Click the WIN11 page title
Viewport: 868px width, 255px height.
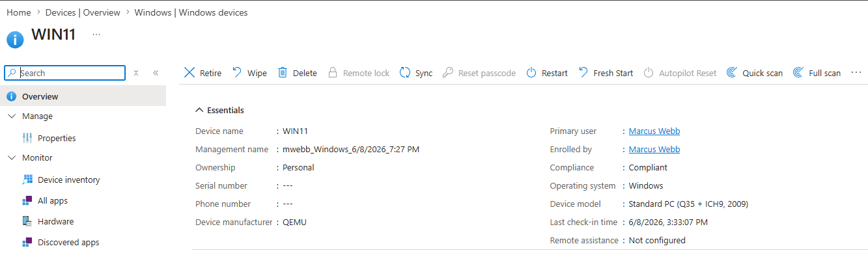(53, 34)
